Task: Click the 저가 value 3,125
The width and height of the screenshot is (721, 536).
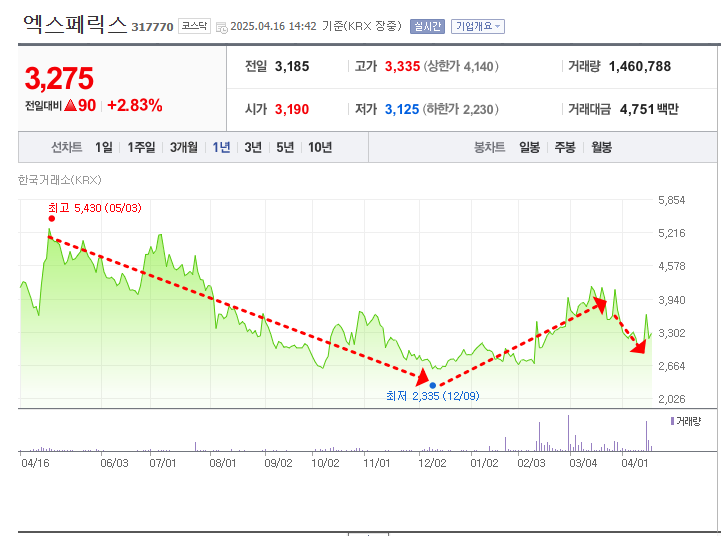Action: pos(402,109)
